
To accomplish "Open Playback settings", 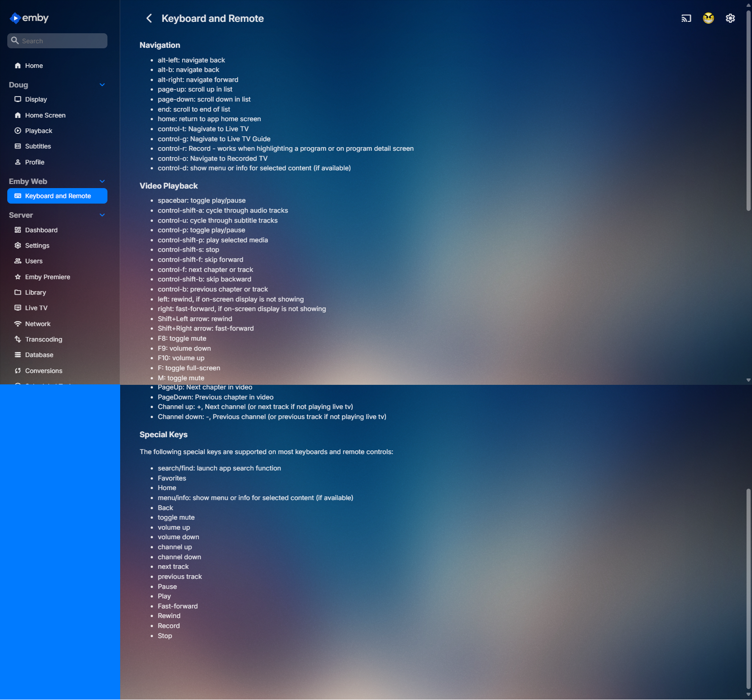I will (57, 131).
